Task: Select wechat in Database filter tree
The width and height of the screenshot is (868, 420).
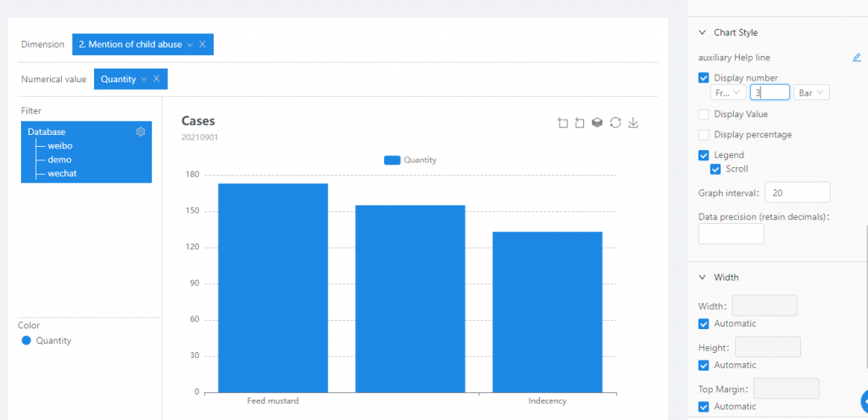Action: [x=62, y=173]
